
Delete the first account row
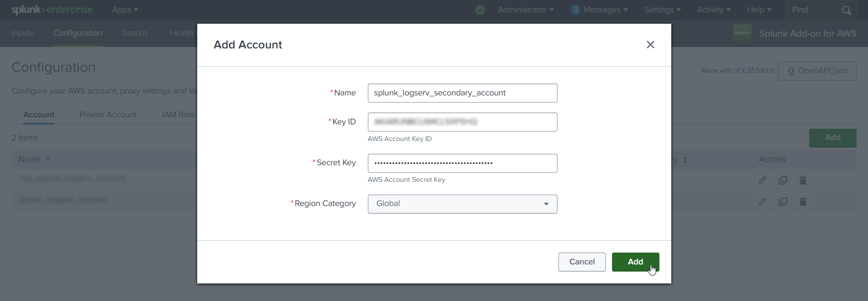803,180
